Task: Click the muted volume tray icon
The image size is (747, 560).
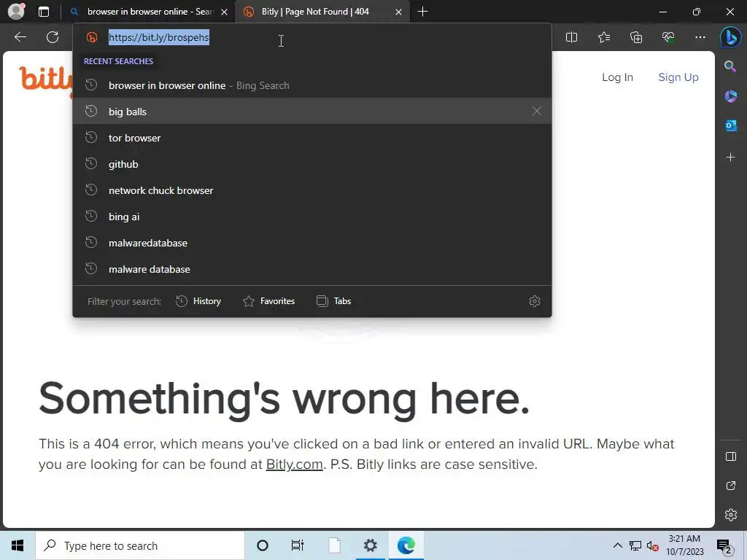Action: [653, 546]
